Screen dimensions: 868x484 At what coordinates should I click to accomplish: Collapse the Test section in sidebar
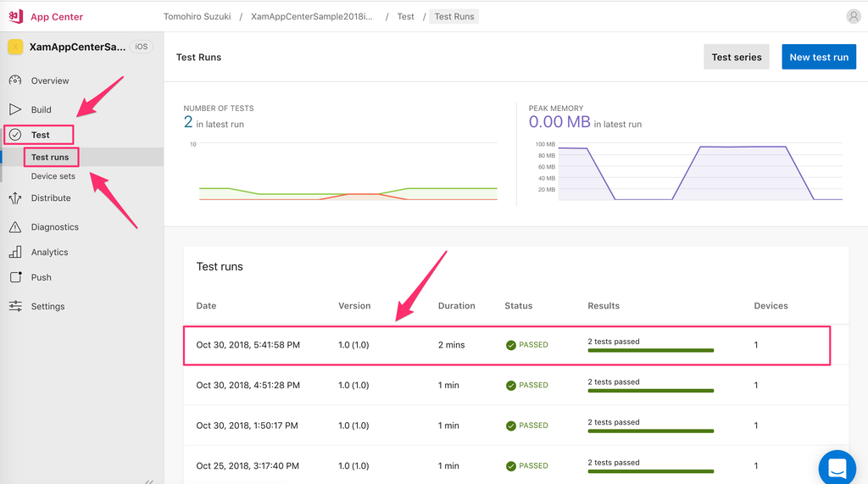click(40, 135)
